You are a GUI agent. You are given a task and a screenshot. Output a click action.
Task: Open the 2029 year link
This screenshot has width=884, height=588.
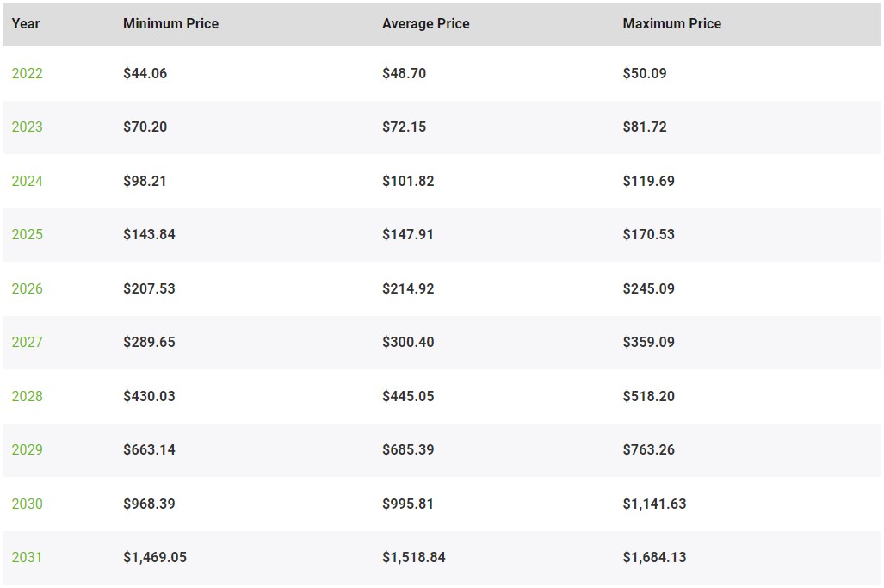tap(27, 450)
